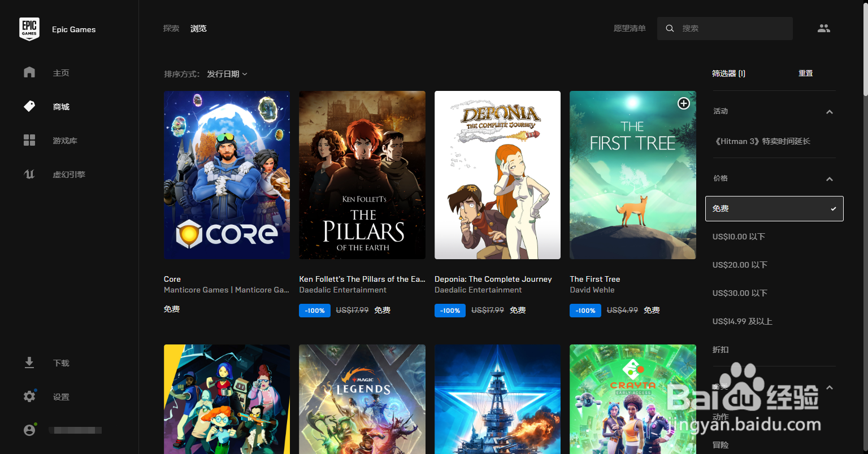Open The First Tree cover

coord(633,175)
